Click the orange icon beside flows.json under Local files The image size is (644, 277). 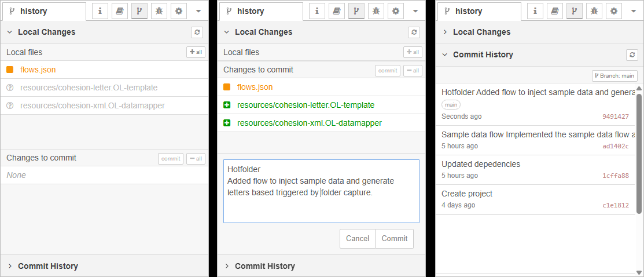(10, 70)
